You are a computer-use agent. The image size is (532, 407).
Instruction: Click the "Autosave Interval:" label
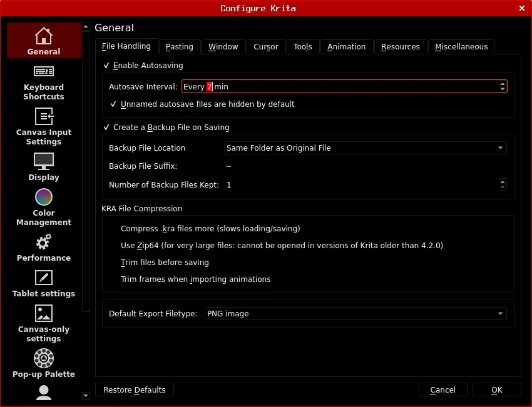click(143, 87)
